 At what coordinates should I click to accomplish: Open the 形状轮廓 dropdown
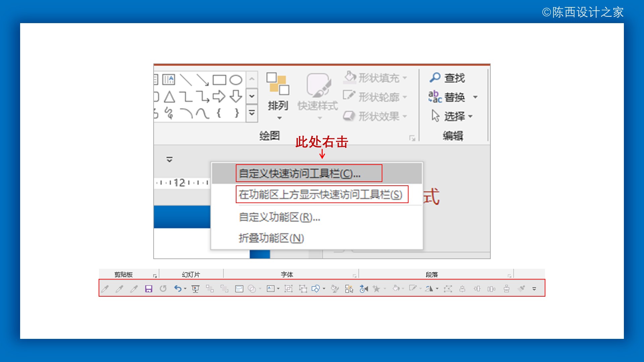coord(375,97)
